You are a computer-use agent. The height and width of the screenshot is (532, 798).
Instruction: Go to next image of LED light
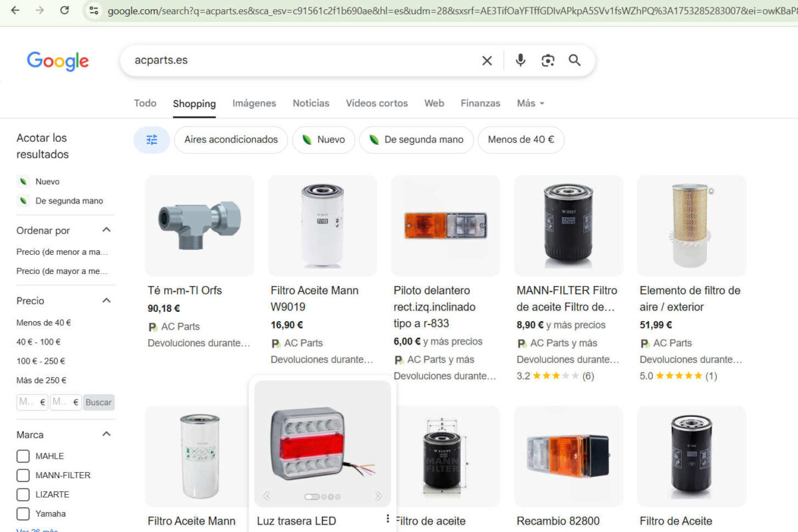378,496
